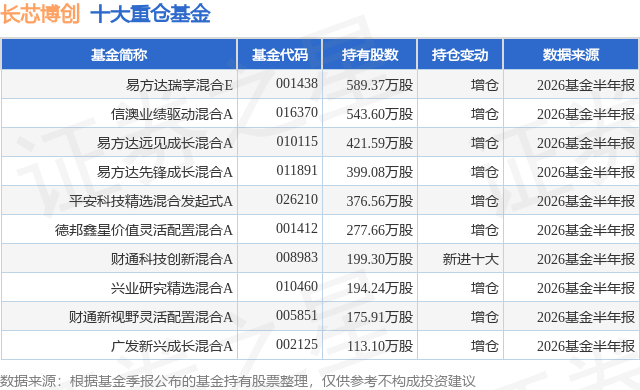This screenshot has height=390, width=640.
Task: Click holding amount 175.91万股
Action: coord(380,317)
